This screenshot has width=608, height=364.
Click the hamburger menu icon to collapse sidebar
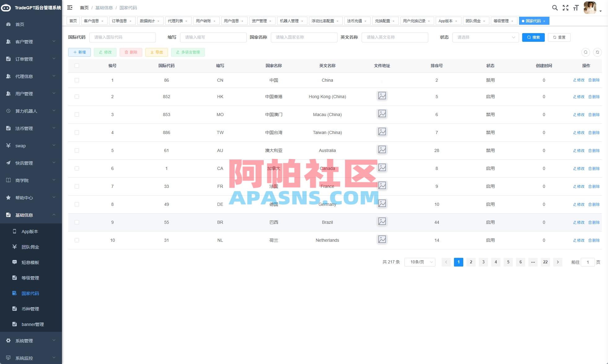coord(70,7)
